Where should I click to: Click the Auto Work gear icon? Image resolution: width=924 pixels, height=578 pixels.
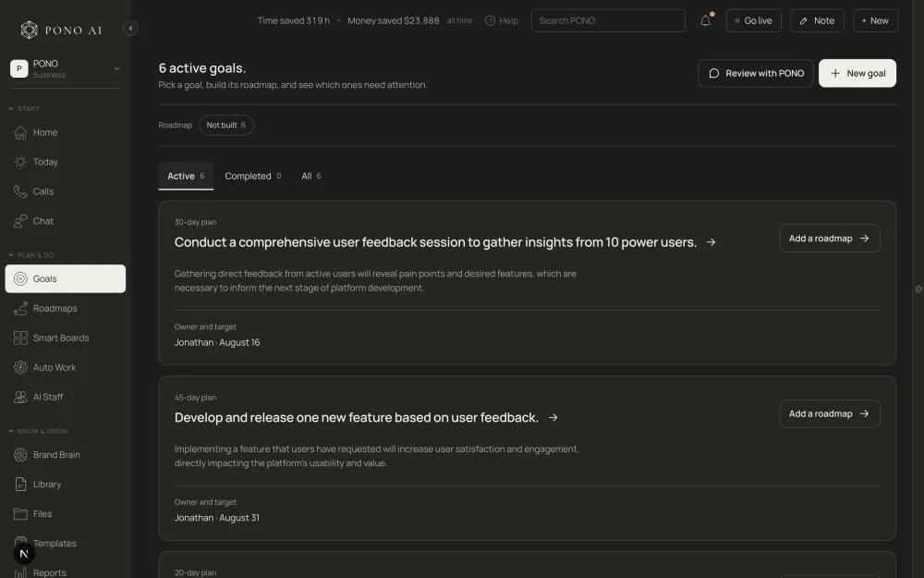pyautogui.click(x=20, y=367)
